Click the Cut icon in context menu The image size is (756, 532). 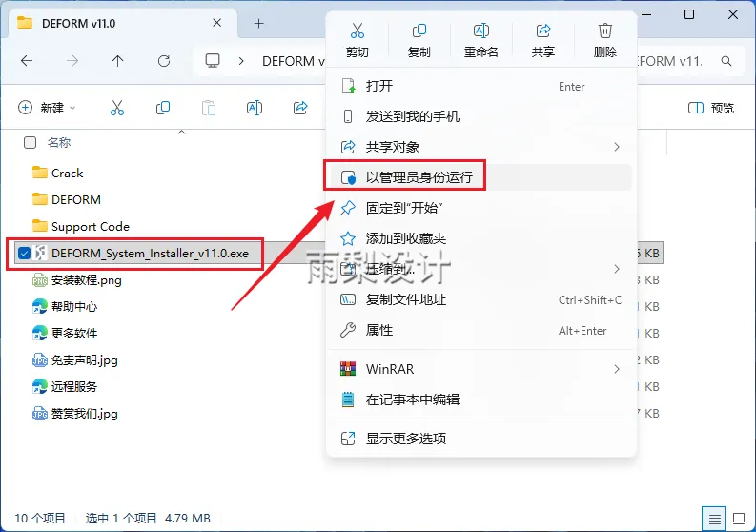point(357,31)
